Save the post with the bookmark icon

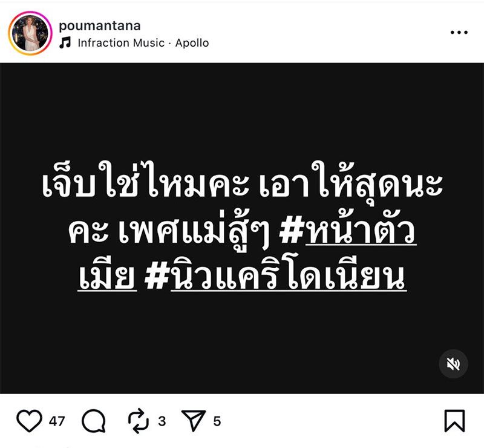tap(454, 421)
